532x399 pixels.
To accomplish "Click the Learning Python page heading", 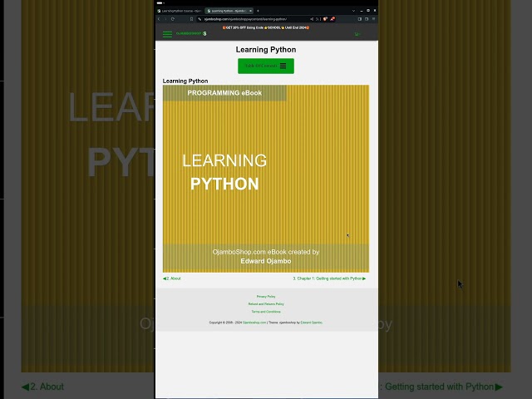I will point(266,50).
